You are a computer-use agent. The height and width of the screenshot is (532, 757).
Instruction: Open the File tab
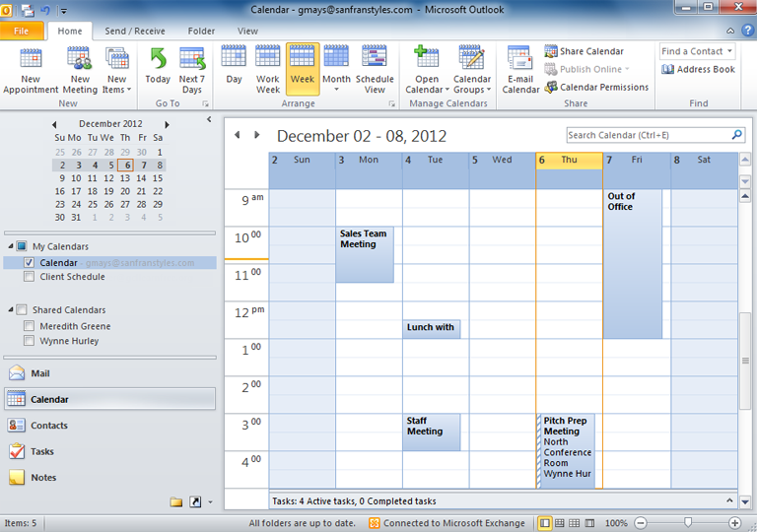[22, 31]
